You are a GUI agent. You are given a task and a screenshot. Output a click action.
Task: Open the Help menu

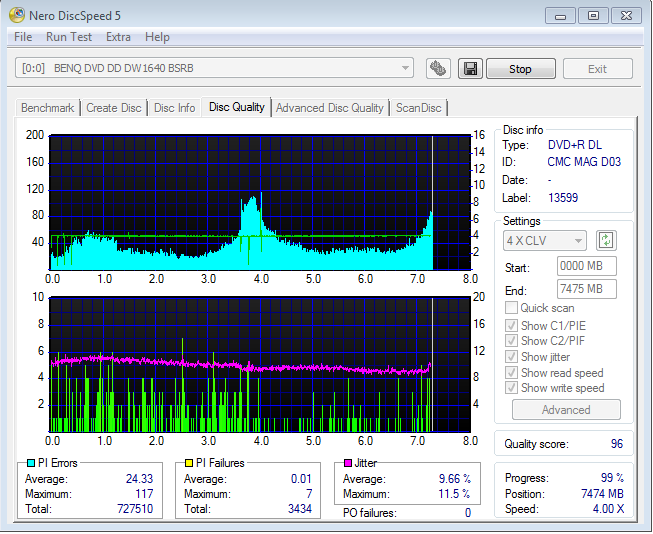(157, 37)
